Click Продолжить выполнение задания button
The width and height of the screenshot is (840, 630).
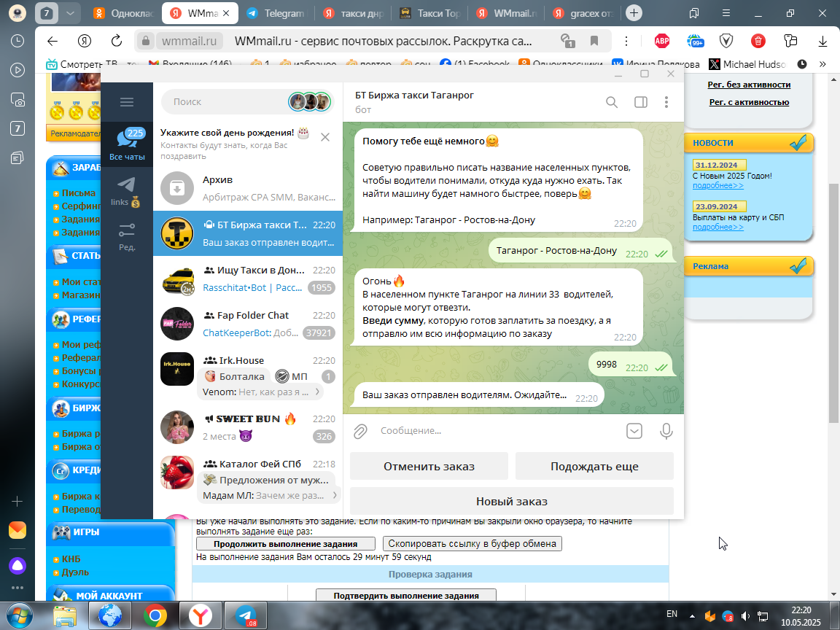click(x=286, y=544)
